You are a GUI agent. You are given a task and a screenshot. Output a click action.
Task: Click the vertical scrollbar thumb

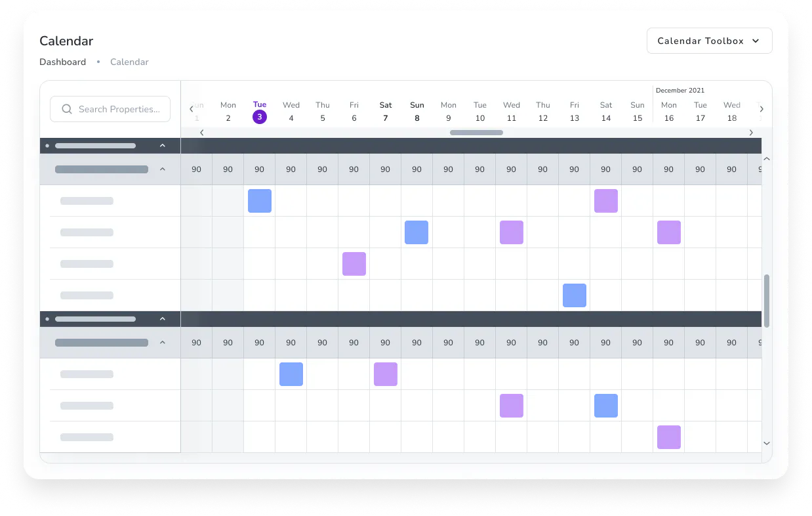(767, 301)
